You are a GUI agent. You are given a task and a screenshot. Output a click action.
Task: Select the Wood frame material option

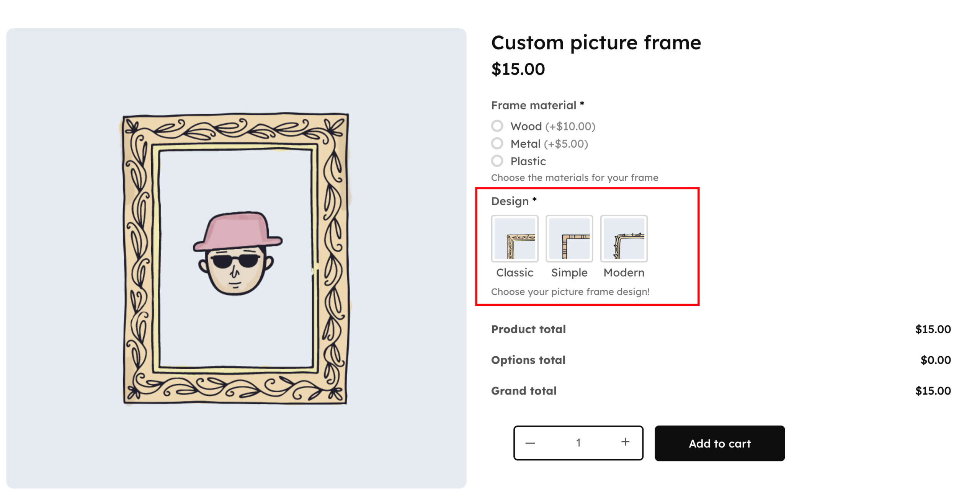497,126
